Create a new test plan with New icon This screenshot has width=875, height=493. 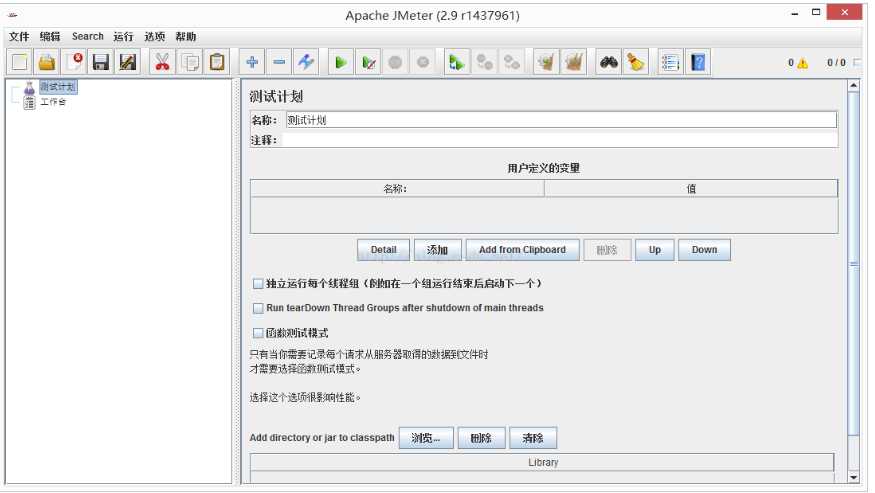click(20, 62)
